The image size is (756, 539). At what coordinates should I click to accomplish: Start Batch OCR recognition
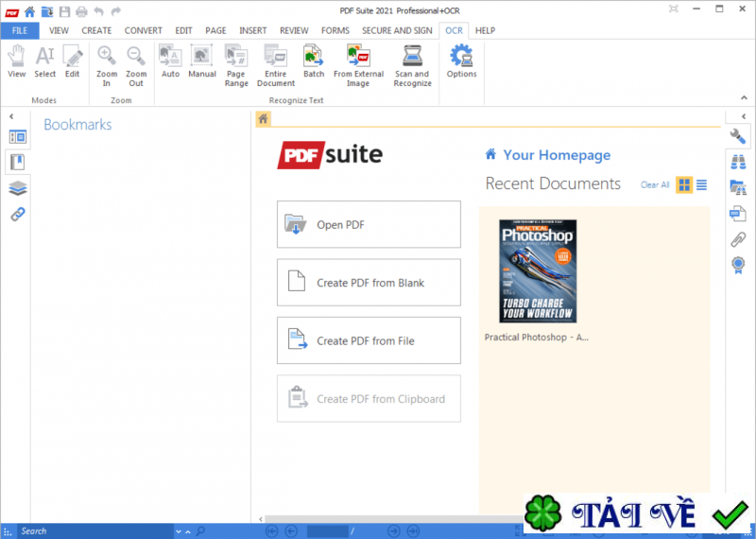(x=314, y=61)
